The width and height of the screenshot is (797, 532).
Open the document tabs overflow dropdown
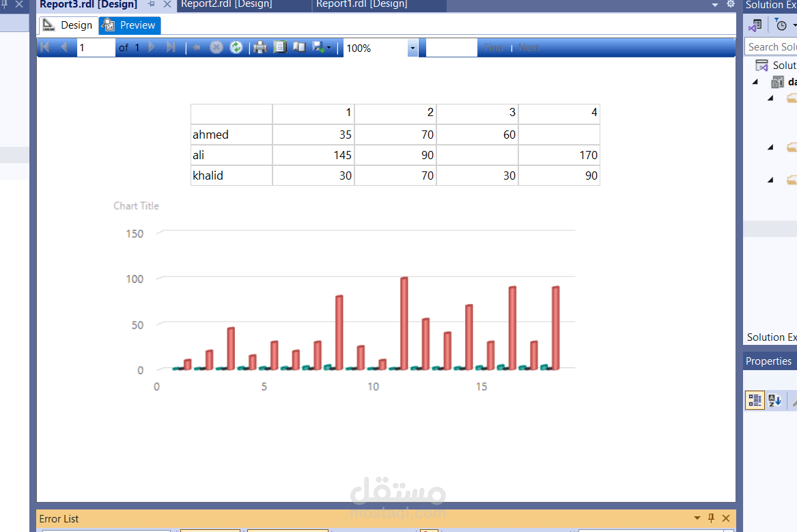pos(714,5)
